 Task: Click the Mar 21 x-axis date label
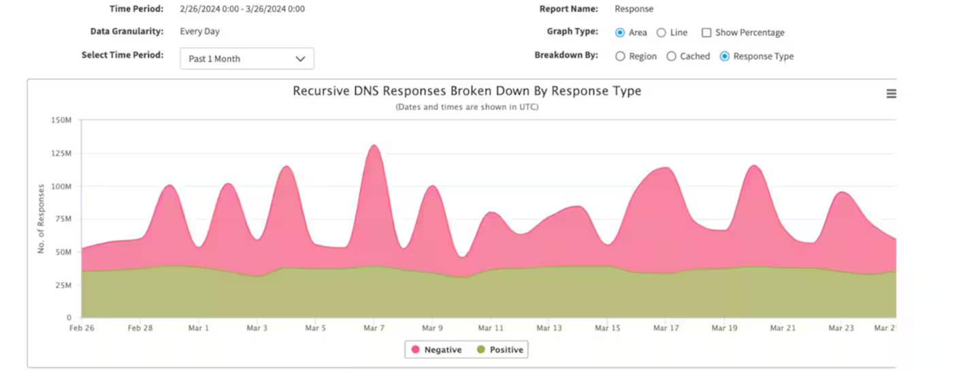click(x=783, y=328)
